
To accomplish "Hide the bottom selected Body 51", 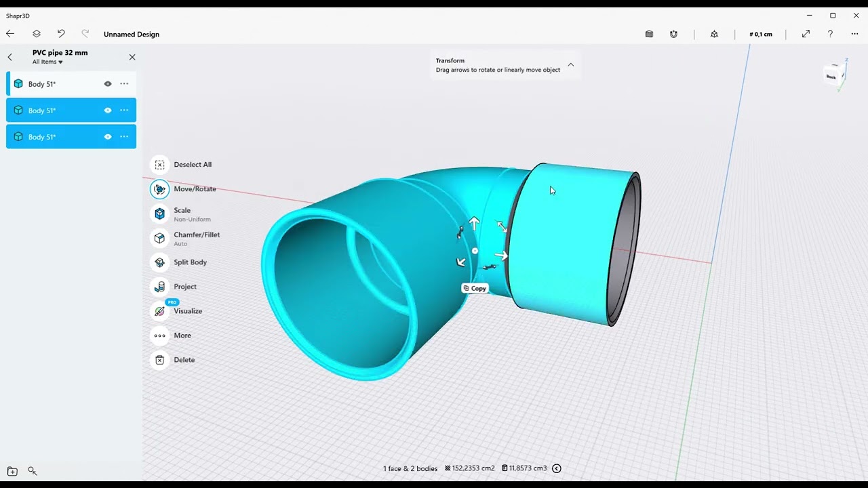I will pyautogui.click(x=107, y=136).
